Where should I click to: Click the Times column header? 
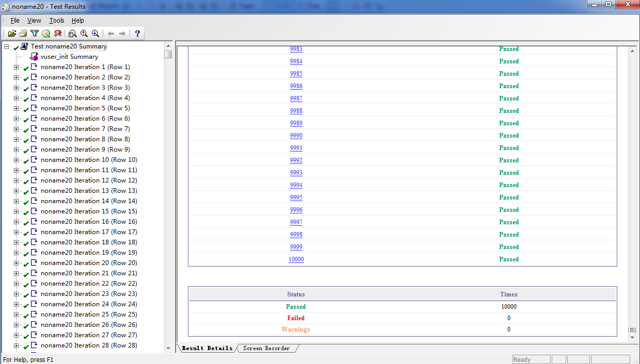coord(509,294)
